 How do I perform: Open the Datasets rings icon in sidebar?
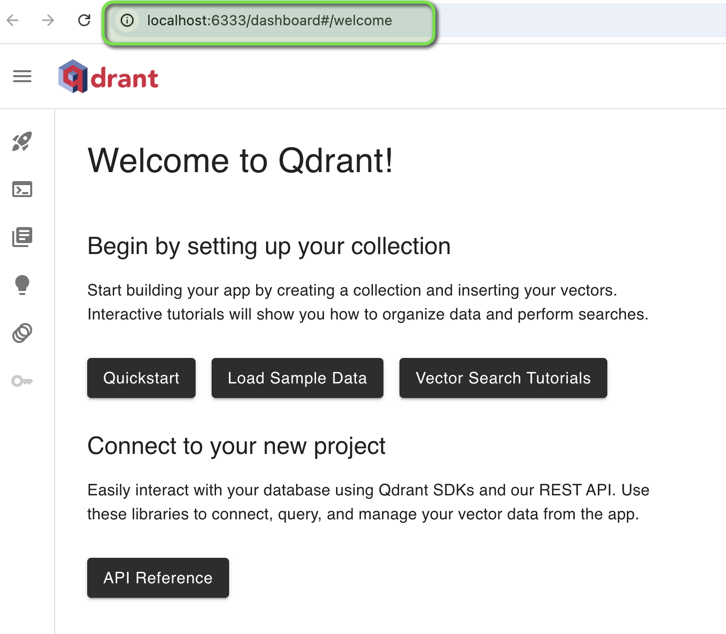pos(22,333)
